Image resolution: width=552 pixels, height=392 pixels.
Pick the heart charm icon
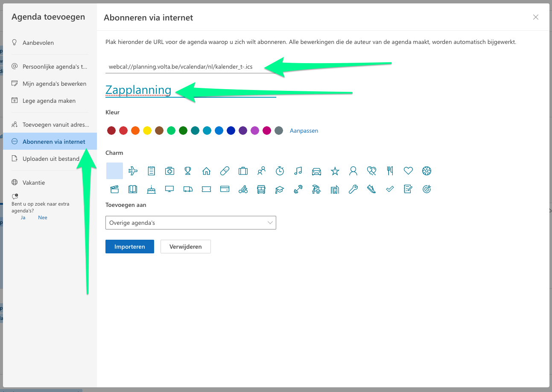[x=408, y=171]
